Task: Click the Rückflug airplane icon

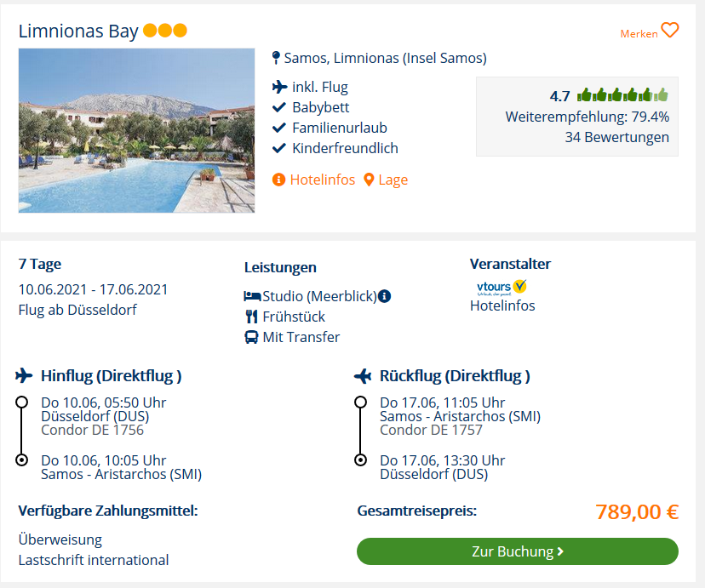Action: (x=363, y=375)
